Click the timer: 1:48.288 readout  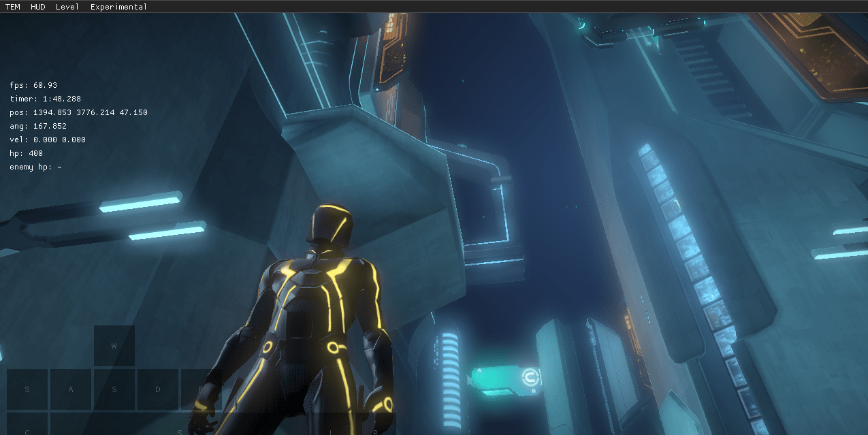(x=45, y=99)
